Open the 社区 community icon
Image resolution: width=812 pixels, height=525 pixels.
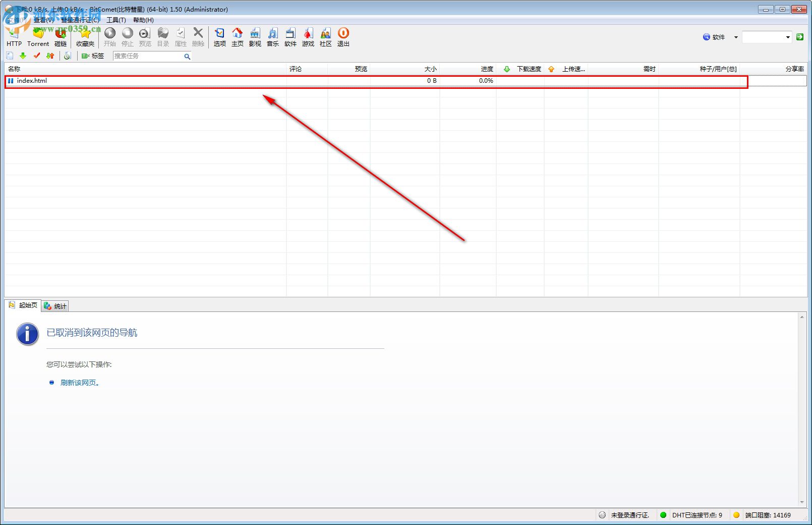click(326, 37)
